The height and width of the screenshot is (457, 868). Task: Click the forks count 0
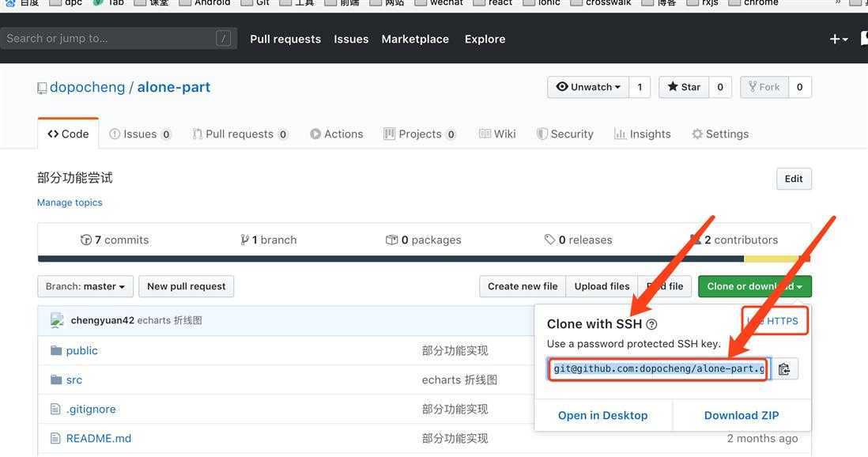click(x=800, y=87)
